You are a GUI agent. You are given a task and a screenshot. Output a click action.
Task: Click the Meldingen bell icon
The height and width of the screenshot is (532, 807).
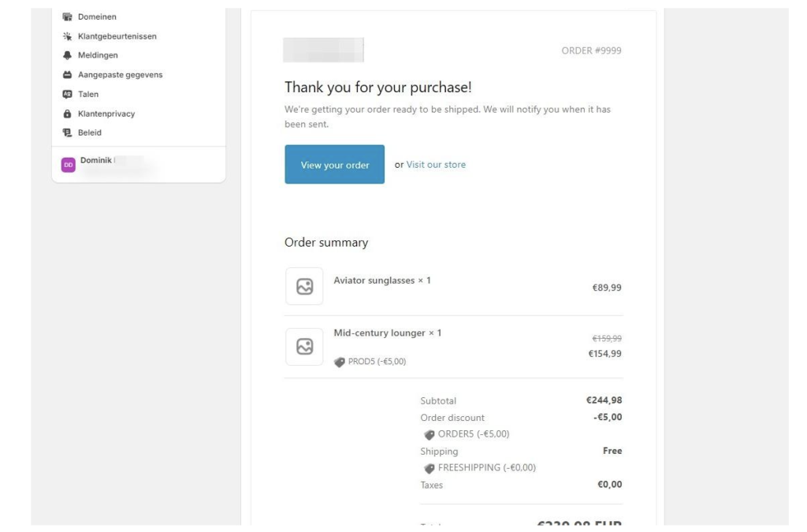[67, 55]
